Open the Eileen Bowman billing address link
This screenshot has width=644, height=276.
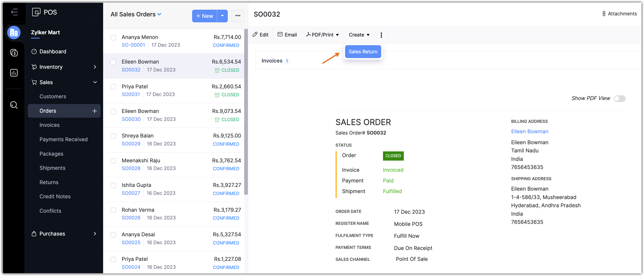(529, 131)
